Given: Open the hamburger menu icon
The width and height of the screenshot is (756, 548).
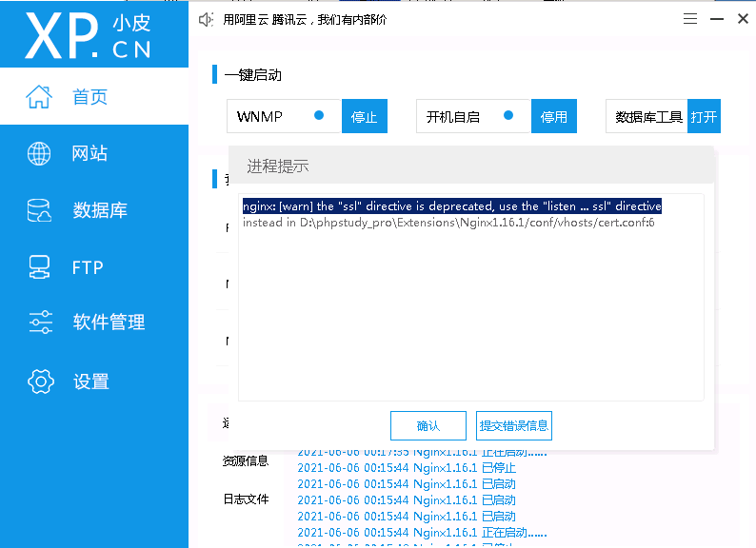Looking at the screenshot, I should pyautogui.click(x=690, y=19).
